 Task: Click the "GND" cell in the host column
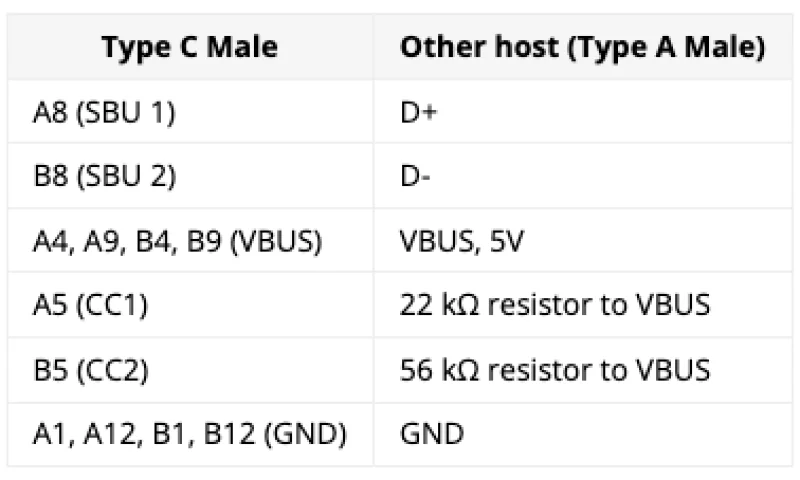[432, 433]
